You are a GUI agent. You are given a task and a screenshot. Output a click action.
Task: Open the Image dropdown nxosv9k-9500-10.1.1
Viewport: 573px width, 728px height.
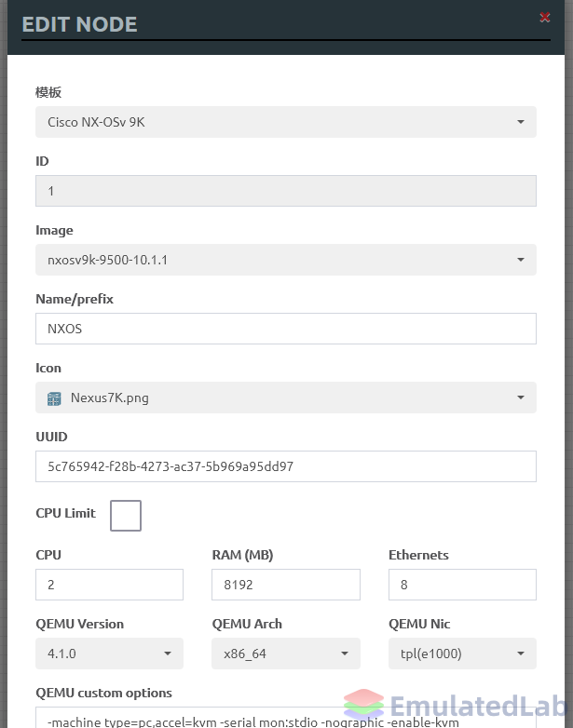tap(286, 260)
